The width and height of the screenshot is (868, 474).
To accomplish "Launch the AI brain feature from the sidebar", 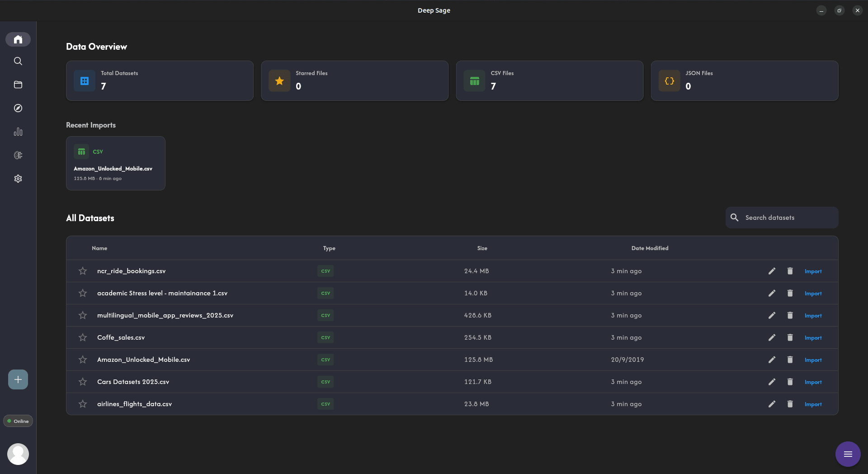I will (18, 155).
